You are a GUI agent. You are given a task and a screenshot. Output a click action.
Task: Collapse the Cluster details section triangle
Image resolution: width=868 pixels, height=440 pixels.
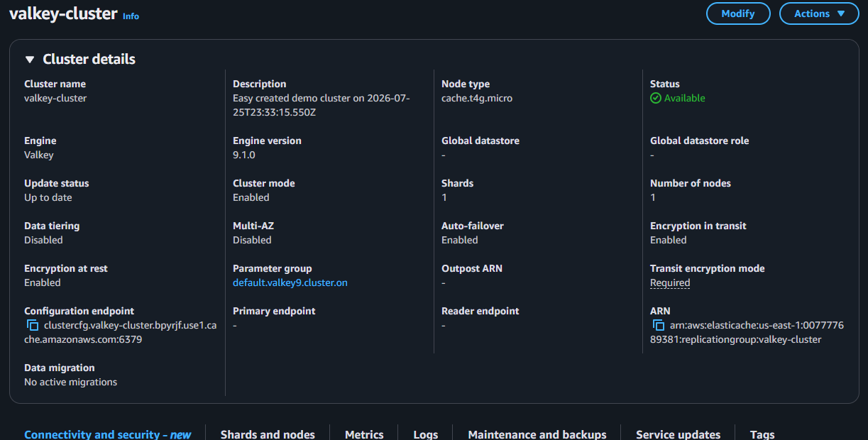pos(30,60)
